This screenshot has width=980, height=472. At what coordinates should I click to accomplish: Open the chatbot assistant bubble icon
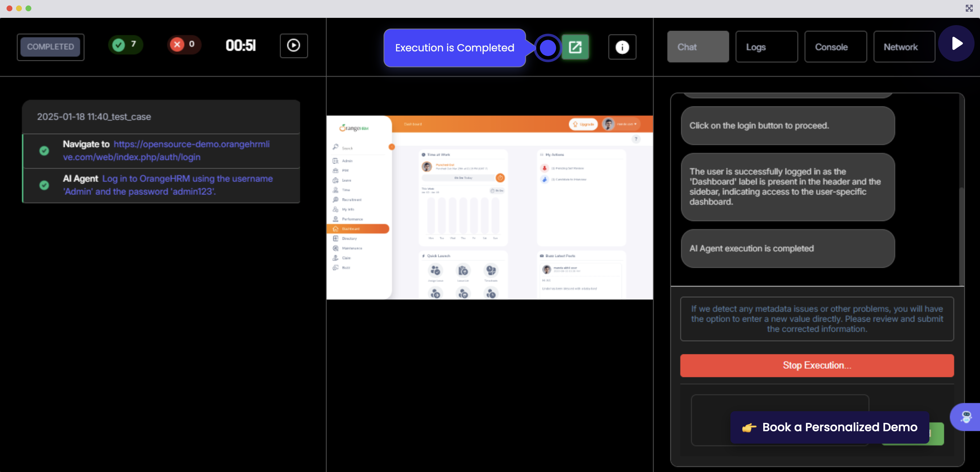point(965,417)
